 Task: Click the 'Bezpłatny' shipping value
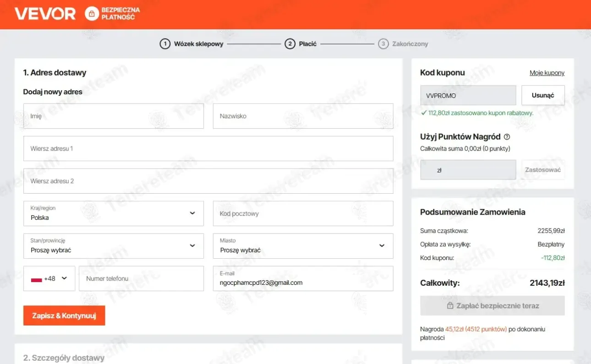pyautogui.click(x=551, y=244)
